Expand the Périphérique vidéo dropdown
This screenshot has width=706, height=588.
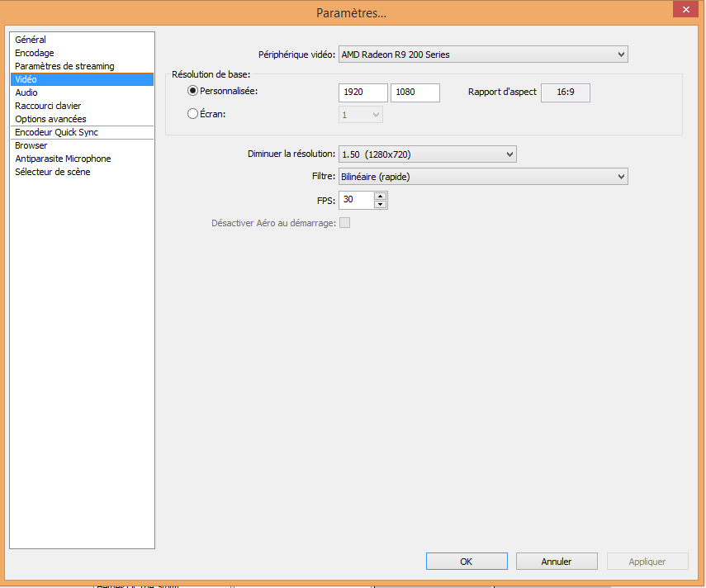click(x=483, y=55)
